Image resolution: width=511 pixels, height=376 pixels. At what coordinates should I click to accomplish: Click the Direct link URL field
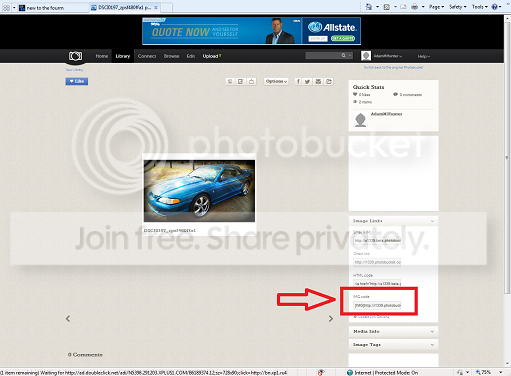377,262
